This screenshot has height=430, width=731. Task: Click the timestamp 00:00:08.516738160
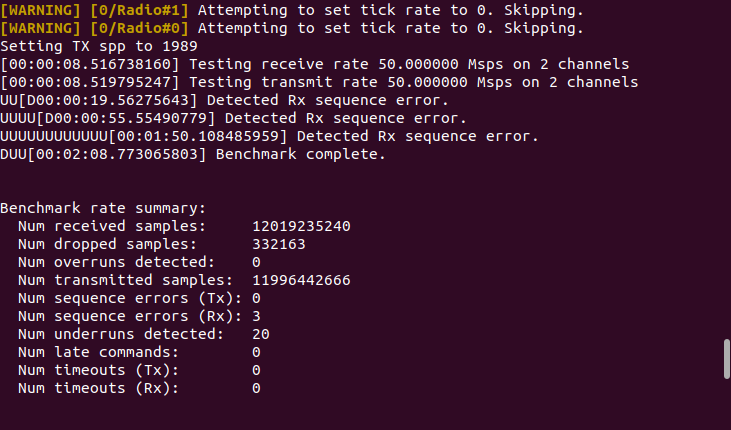click(90, 64)
